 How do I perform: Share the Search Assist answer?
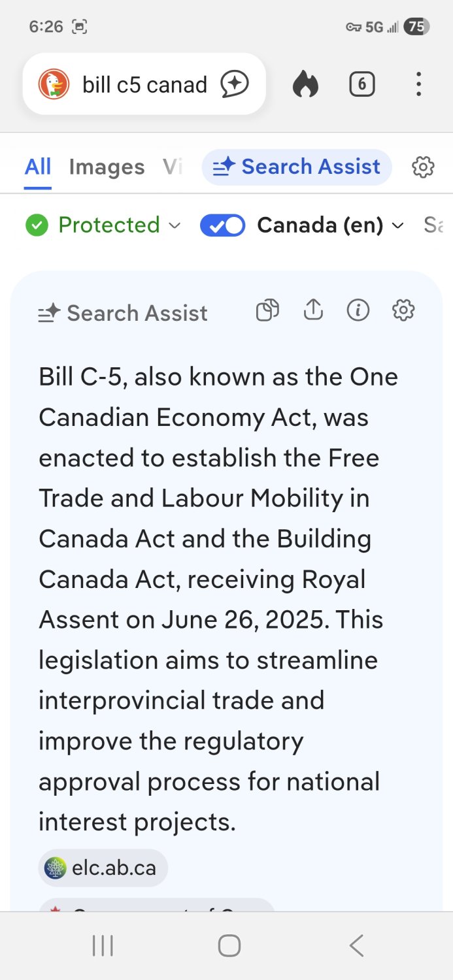pyautogui.click(x=314, y=310)
